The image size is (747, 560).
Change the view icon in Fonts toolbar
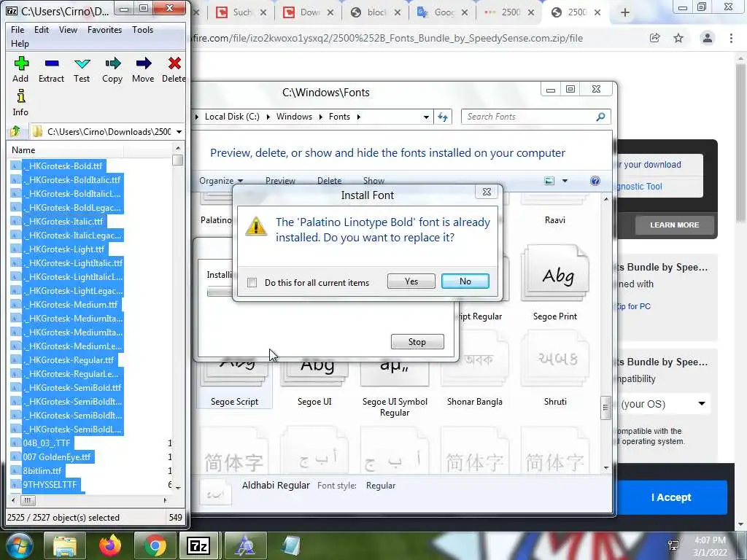click(549, 181)
